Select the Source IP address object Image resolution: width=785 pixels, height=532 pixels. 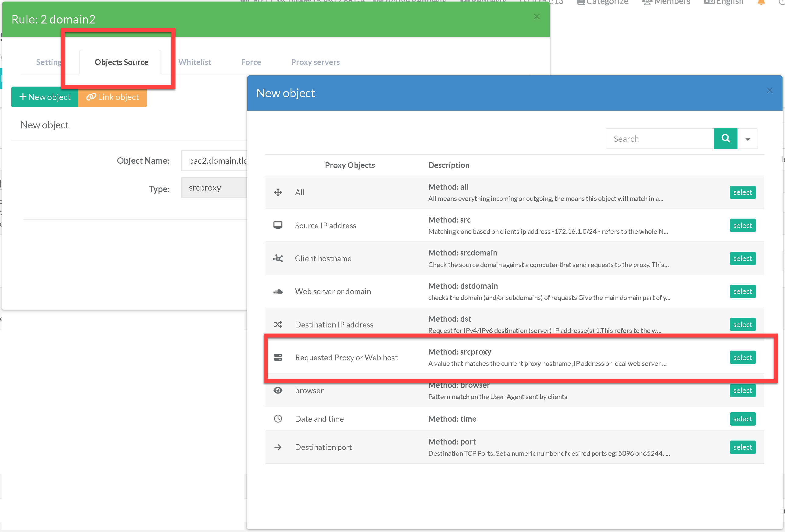[x=742, y=225]
